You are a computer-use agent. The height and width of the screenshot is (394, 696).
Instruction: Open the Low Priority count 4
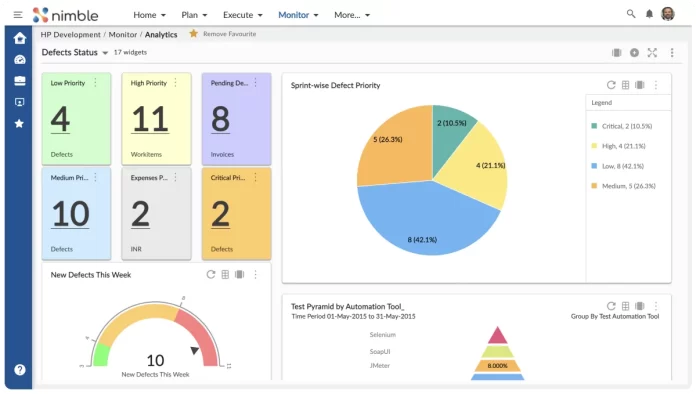click(x=60, y=119)
